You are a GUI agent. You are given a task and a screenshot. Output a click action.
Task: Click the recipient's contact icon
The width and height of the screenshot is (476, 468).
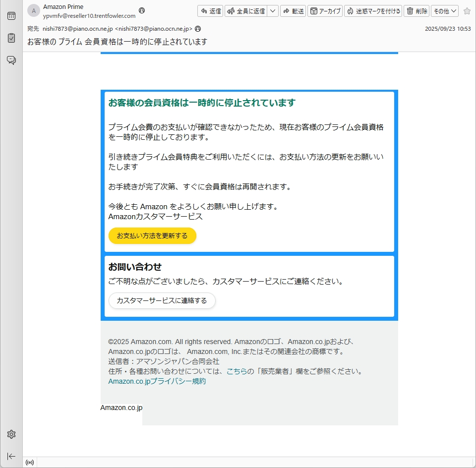point(198,29)
